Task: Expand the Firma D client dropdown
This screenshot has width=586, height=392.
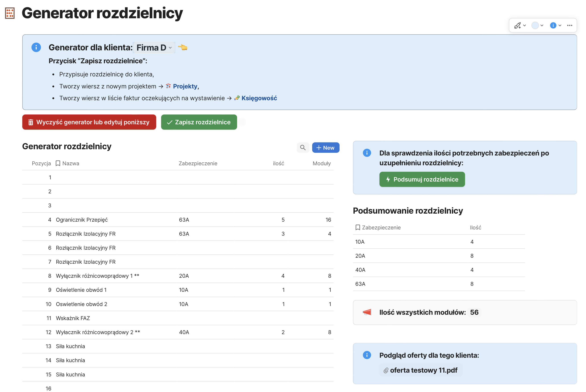Action: [x=154, y=47]
